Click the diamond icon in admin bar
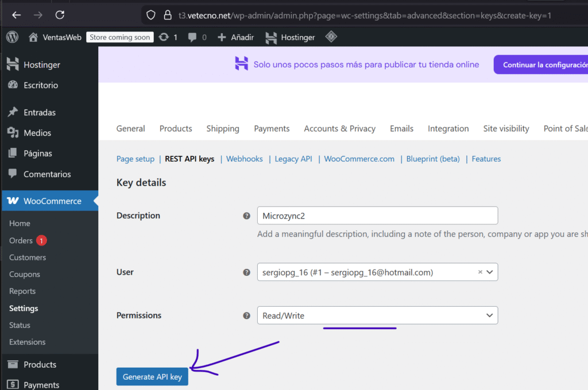 [x=331, y=37]
